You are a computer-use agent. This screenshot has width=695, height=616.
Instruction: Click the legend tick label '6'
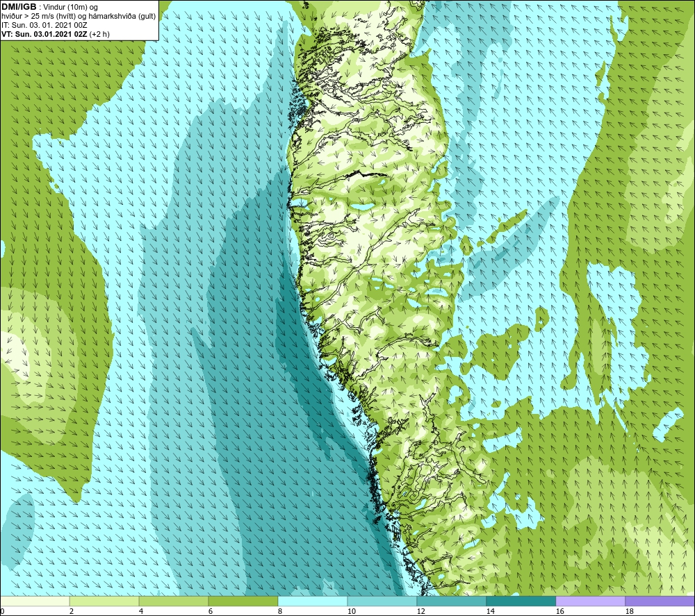pos(211,611)
